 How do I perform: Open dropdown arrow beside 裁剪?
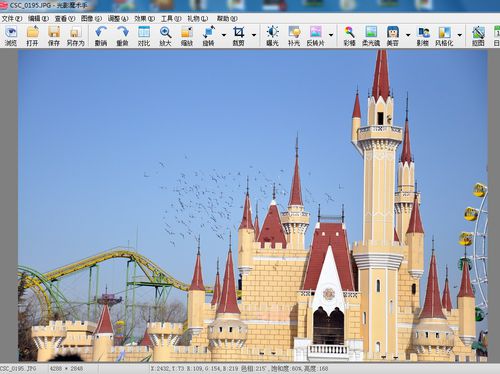point(254,35)
